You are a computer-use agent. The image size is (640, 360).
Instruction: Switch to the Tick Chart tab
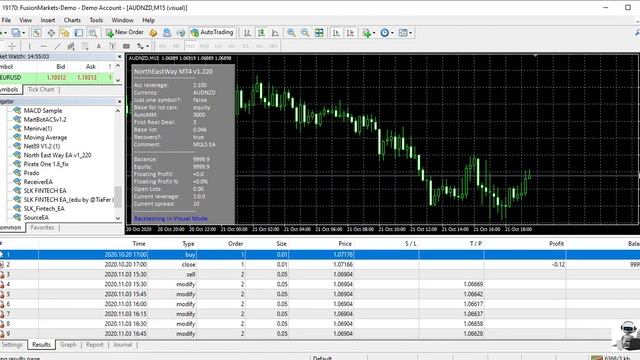tap(41, 89)
